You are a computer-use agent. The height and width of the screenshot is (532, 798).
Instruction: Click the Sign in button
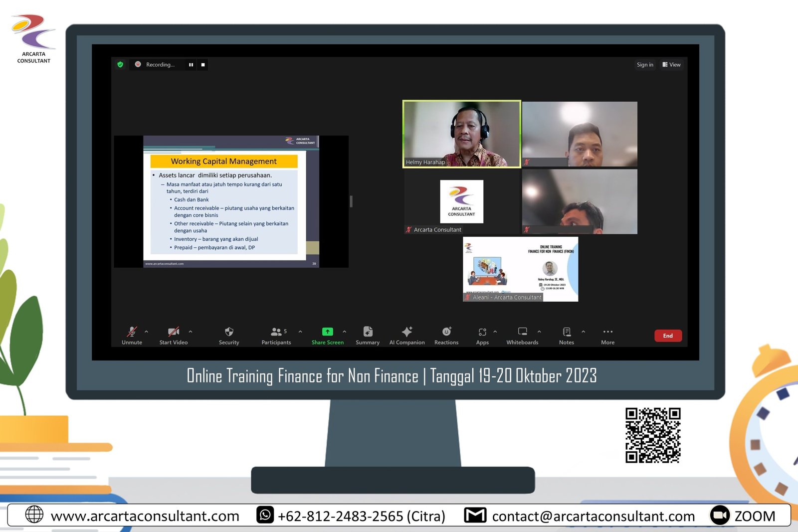[645, 65]
